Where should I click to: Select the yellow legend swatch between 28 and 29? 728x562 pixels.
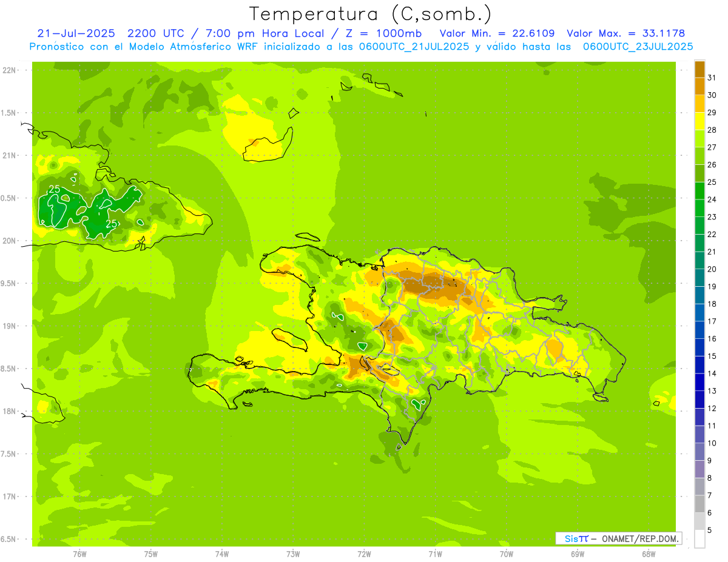(699, 122)
